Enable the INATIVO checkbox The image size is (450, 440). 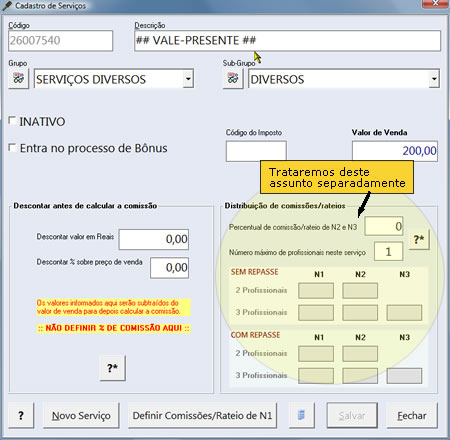12,120
